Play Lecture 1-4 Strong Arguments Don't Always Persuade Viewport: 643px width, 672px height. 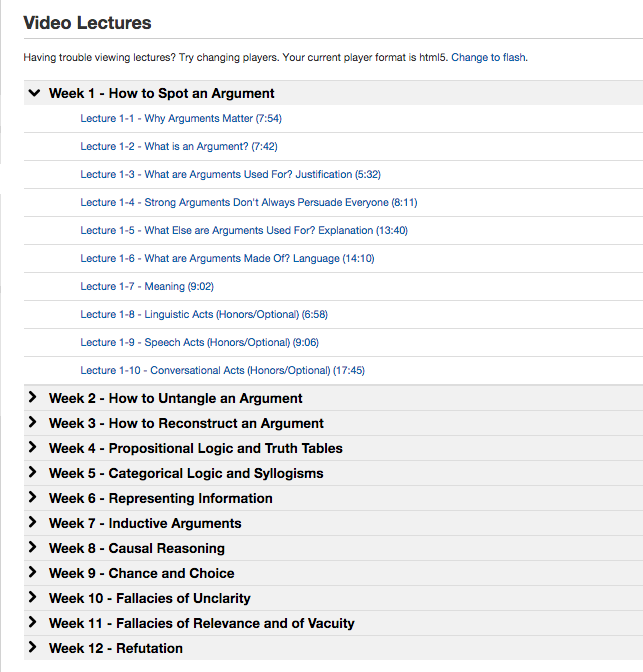(x=248, y=202)
